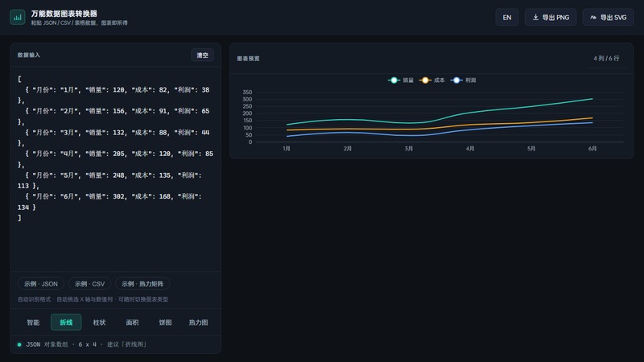The height and width of the screenshot is (362, 644).
Task: Load the 示例 · 热力矩阵 sample
Action: 142,284
